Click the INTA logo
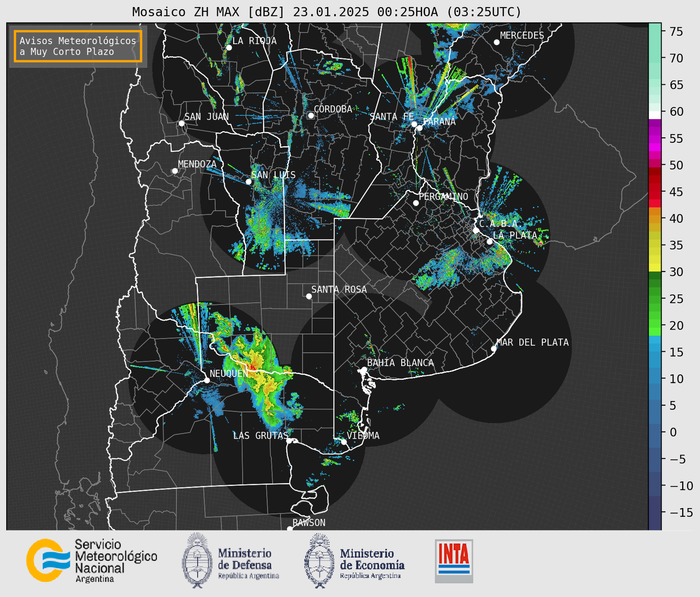Screen dimensions: 700x597 click(454, 561)
